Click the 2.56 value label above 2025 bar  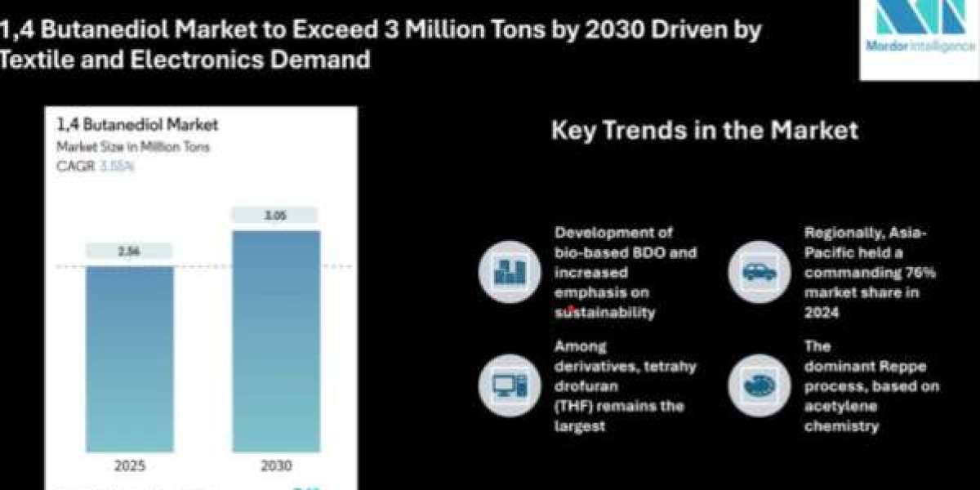click(130, 252)
